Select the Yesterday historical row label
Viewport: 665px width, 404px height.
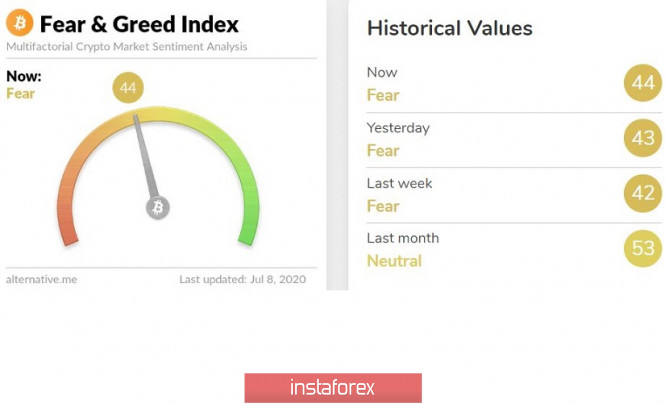398,128
